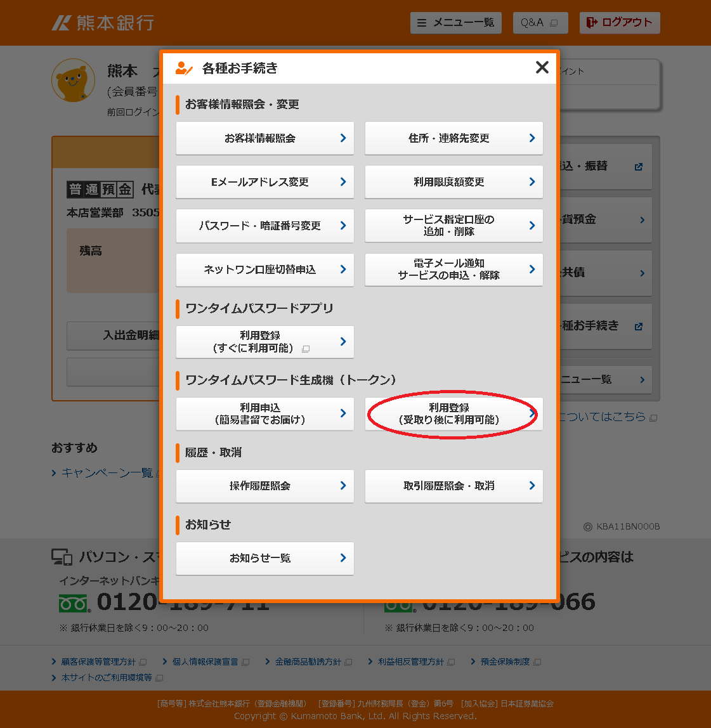
Task: Click arrow icon on お知らせ一覧
Action: (342, 558)
